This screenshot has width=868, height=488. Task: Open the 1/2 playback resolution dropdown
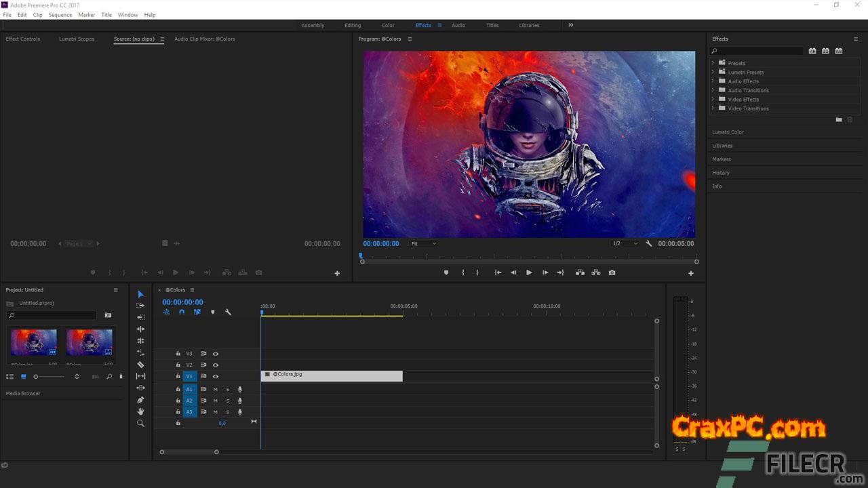coord(625,244)
